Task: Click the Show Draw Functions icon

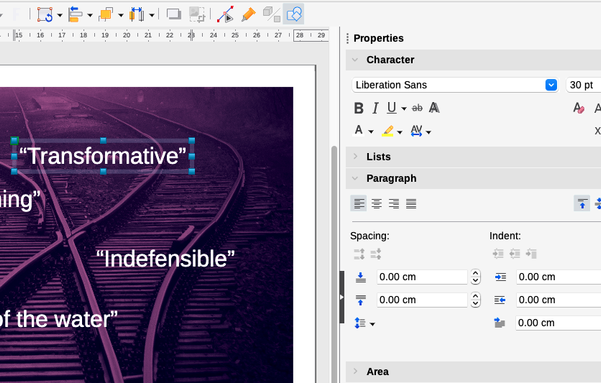Action: click(x=294, y=15)
